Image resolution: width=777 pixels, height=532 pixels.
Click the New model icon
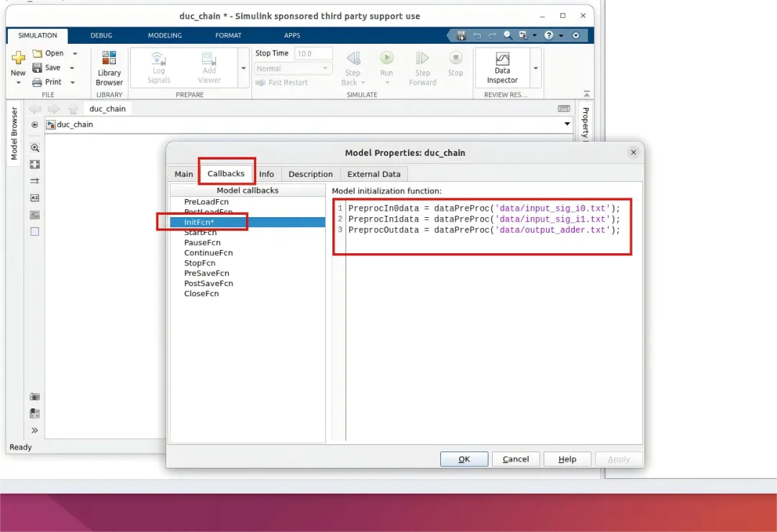click(18, 59)
